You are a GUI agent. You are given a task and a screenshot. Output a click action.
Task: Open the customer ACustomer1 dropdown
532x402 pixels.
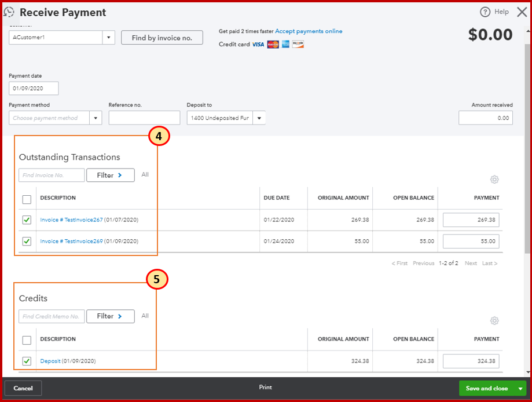coord(108,36)
